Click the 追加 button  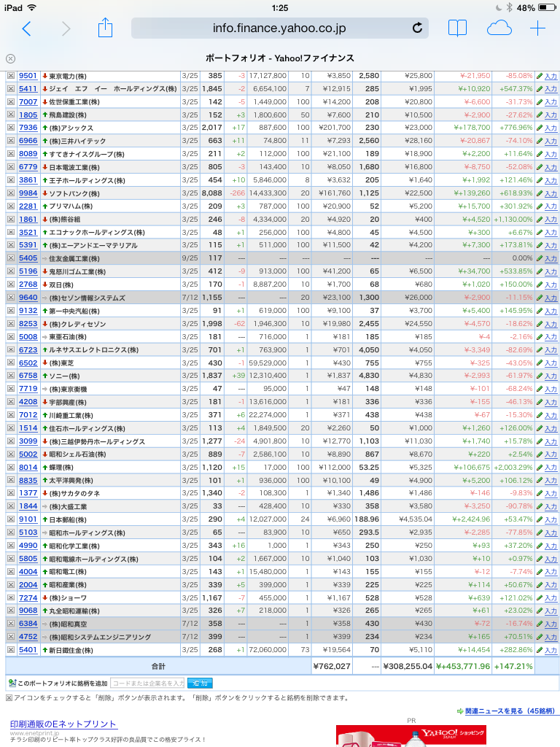(x=200, y=683)
